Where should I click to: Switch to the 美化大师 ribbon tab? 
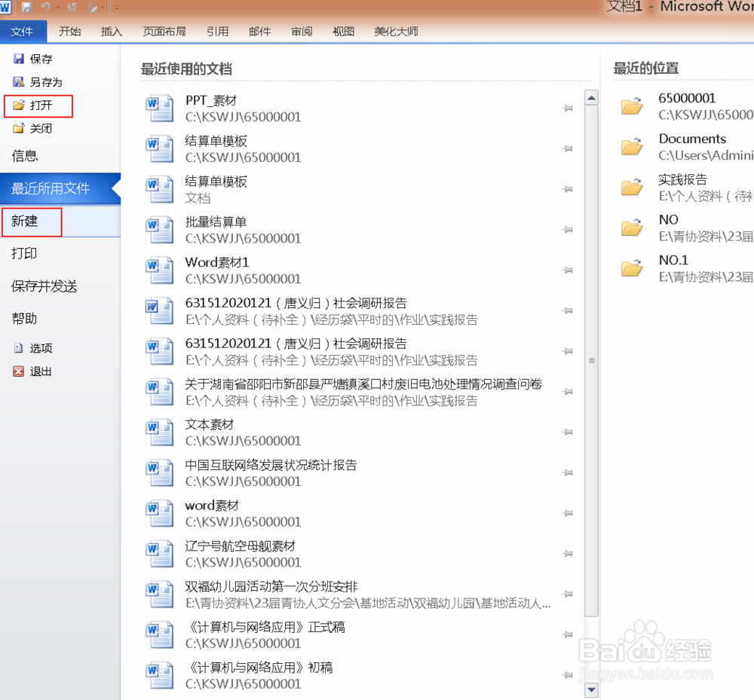(396, 32)
